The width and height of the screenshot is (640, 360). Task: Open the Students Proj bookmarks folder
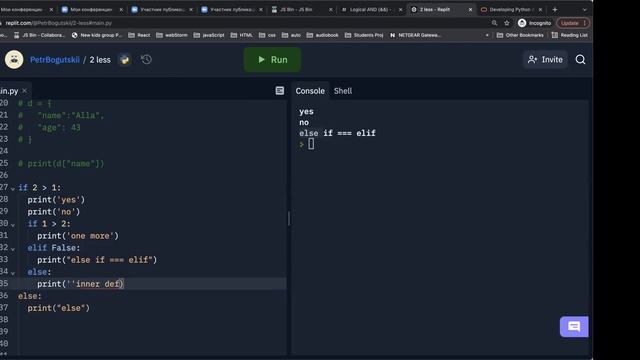tap(364, 35)
